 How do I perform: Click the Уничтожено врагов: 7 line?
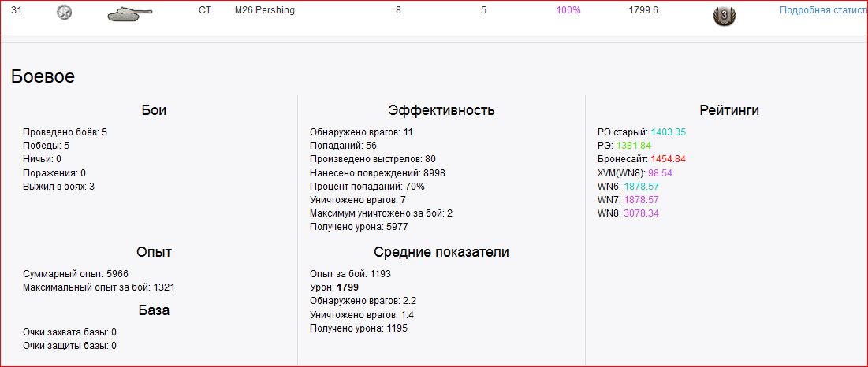pos(358,199)
